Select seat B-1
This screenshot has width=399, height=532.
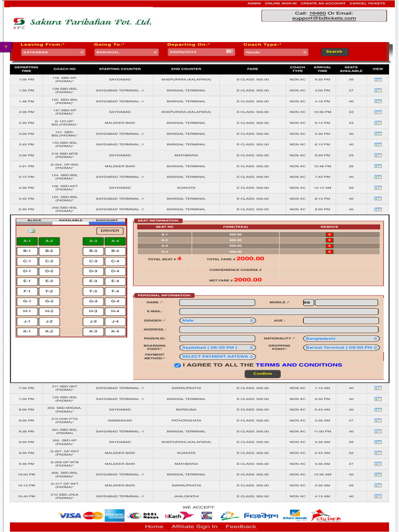(27, 251)
